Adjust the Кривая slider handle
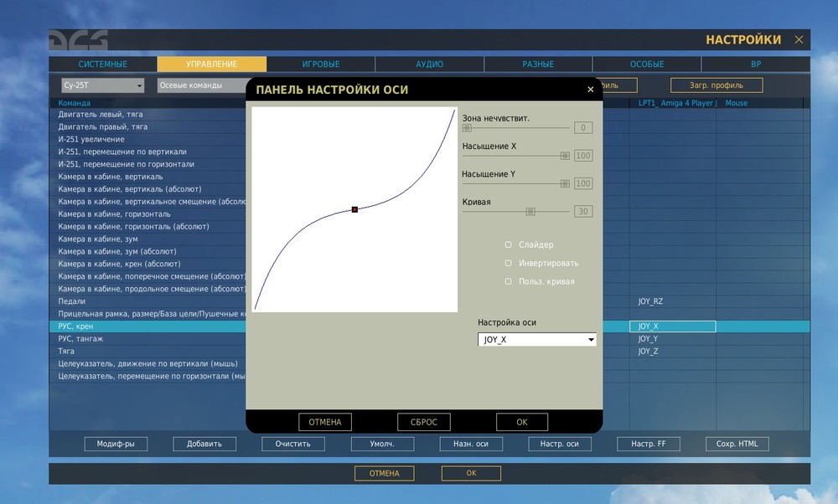This screenshot has height=504, width=838. click(530, 212)
